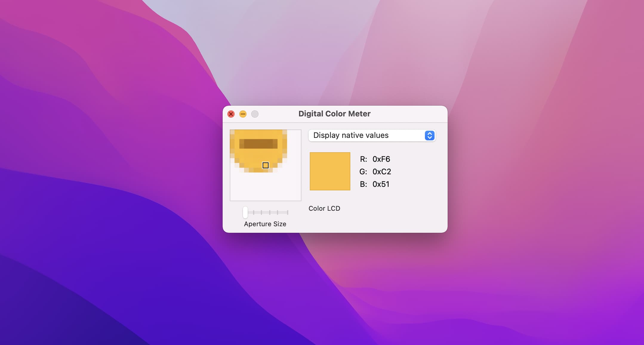
Task: Set the aperture slider to its last tick
Action: point(287,212)
